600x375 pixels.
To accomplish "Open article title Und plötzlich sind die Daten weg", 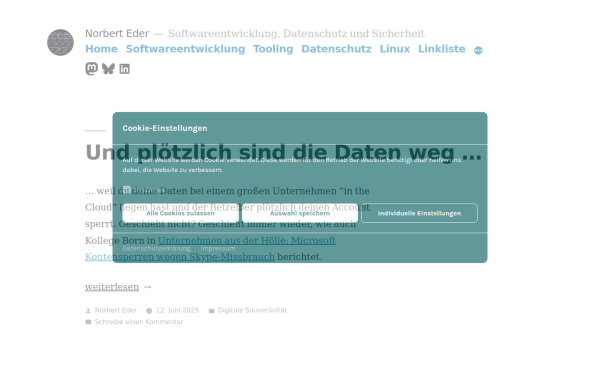I will (284, 152).
